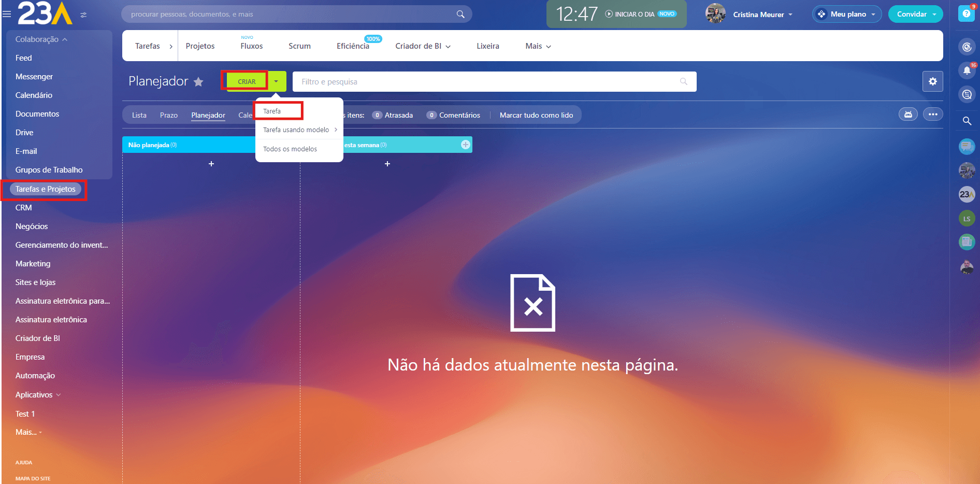Screen dimensions: 980x484
Task: Open the Cristina Meurer profile dropdown
Action: click(762, 15)
